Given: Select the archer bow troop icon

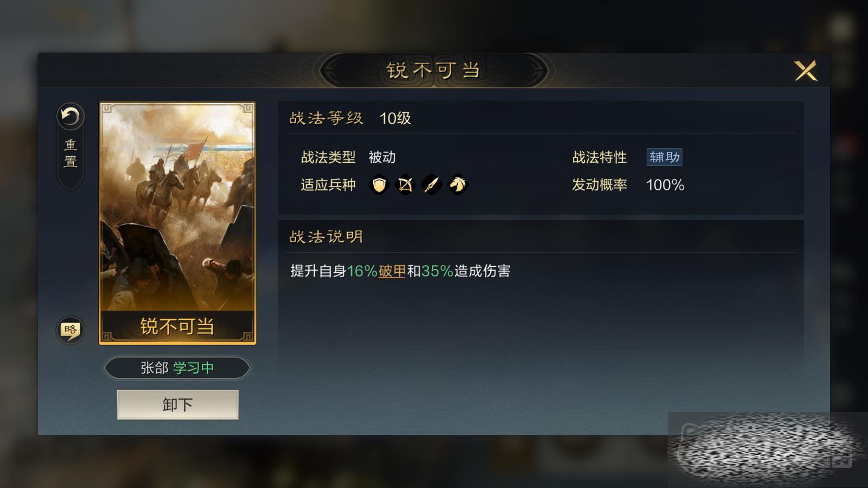Looking at the screenshot, I should [x=405, y=185].
